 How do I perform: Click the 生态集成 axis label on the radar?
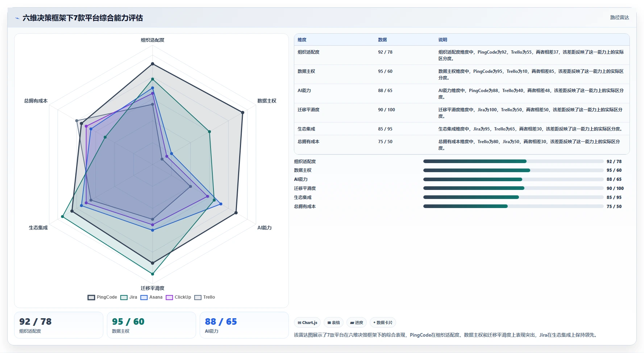[38, 228]
